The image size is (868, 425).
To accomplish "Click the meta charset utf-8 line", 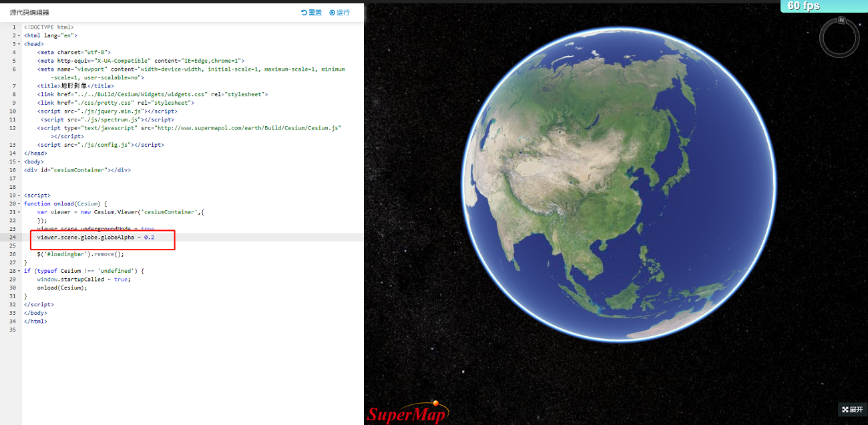I will [x=74, y=52].
